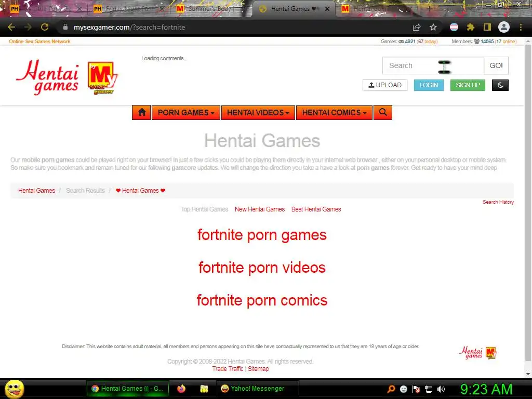Image resolution: width=532 pixels, height=399 pixels.
Task: Toggle dark mode with the moon button
Action: [500, 85]
